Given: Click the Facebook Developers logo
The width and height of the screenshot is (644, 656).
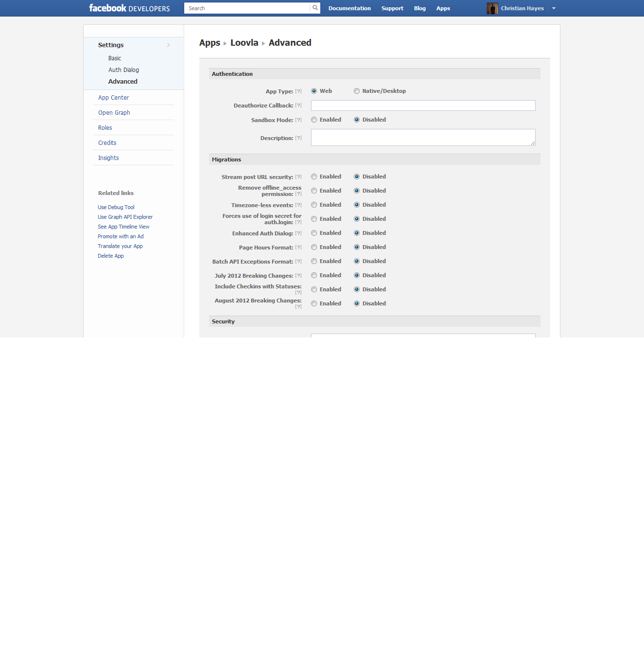Looking at the screenshot, I should [129, 8].
